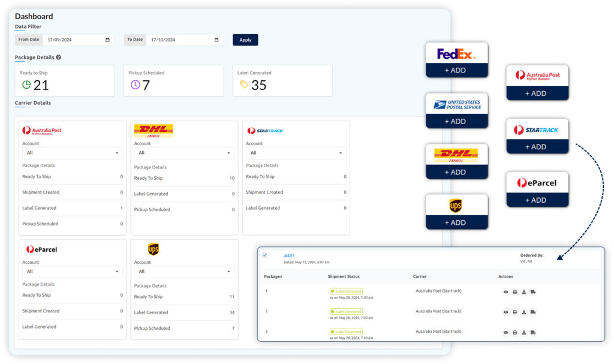Select the Data Filter section header

point(28,26)
